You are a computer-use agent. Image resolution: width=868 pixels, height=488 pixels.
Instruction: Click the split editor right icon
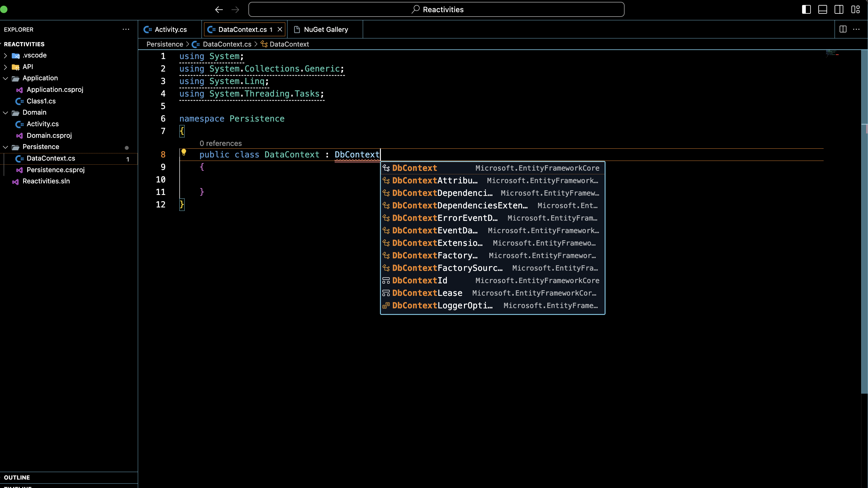tap(843, 29)
